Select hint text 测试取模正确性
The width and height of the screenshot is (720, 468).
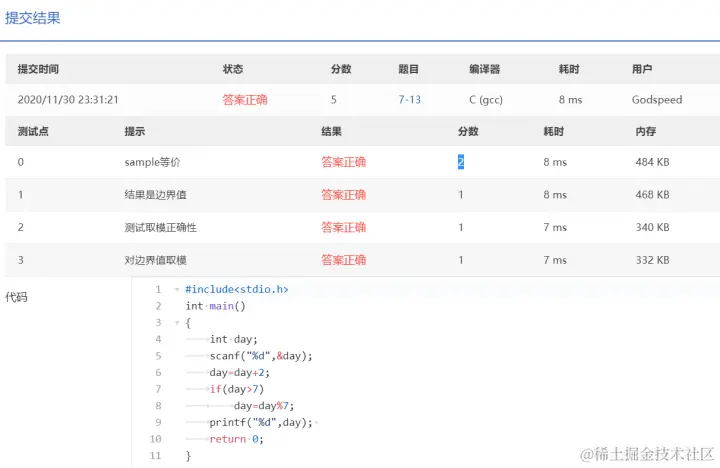(x=160, y=227)
